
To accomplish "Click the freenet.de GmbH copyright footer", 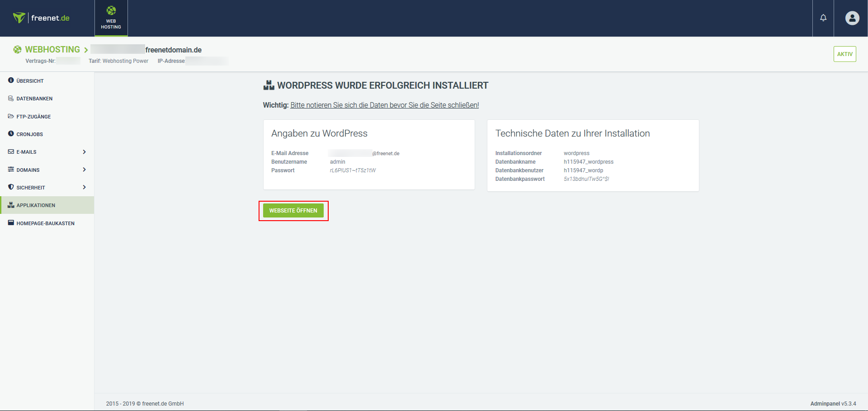I will tap(145, 404).
